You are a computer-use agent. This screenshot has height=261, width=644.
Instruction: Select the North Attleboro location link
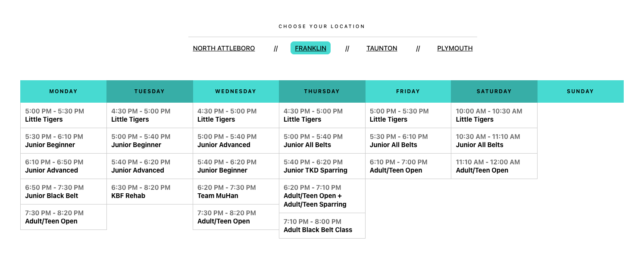tap(224, 48)
